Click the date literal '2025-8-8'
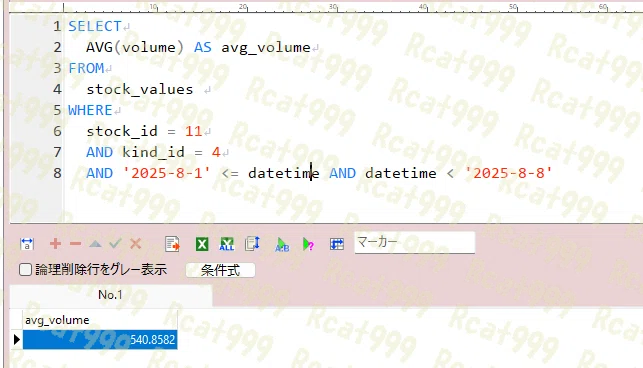Viewport: 643px width, 368px height. point(508,173)
